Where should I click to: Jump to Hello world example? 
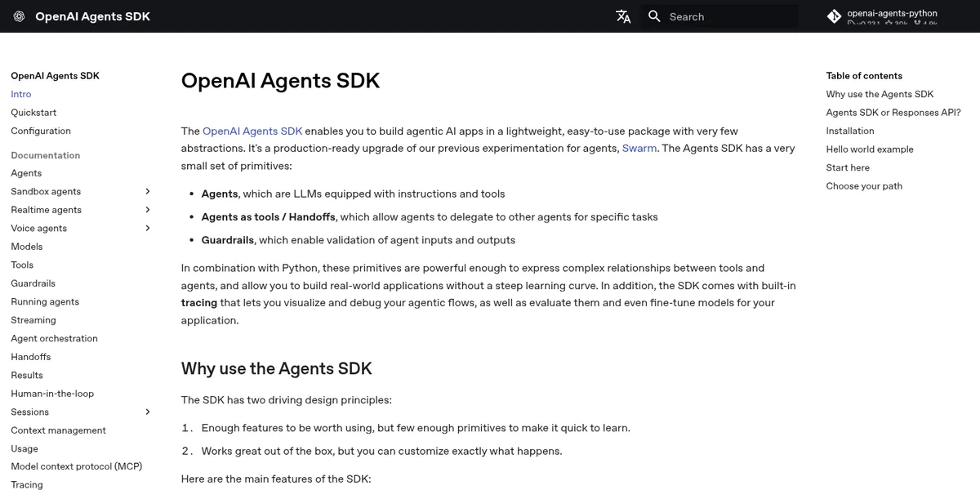click(x=870, y=149)
